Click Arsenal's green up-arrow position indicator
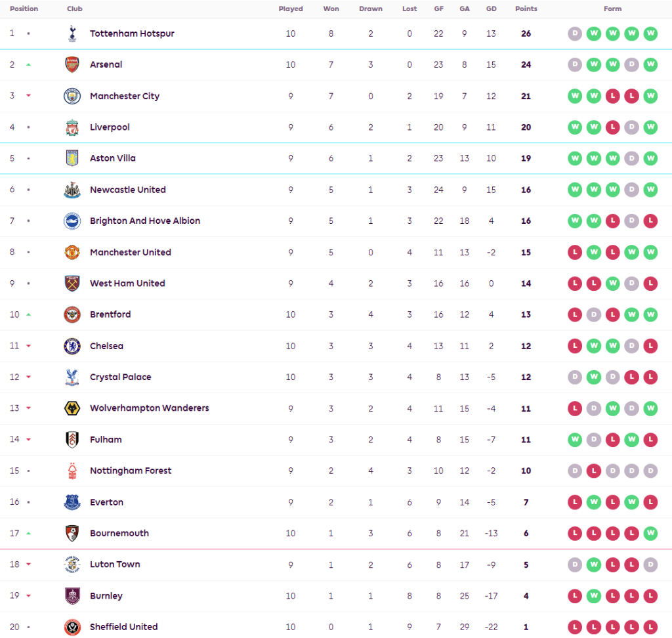Image resolution: width=672 pixels, height=638 pixels. (x=28, y=64)
